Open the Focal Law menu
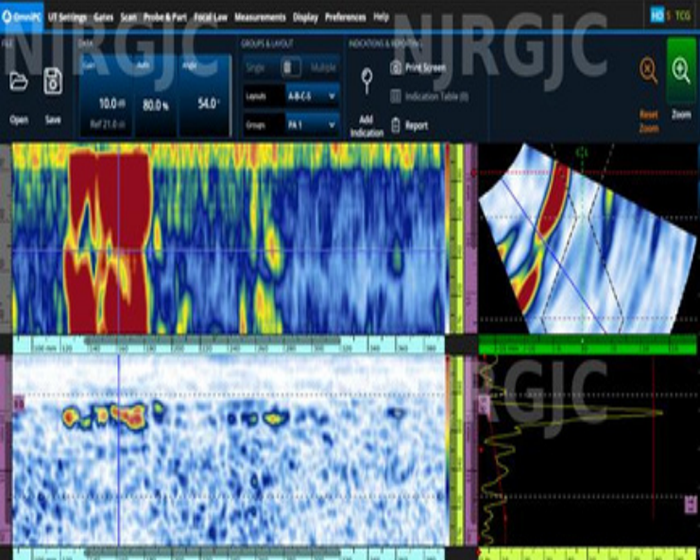The height and width of the screenshot is (560, 700). click(212, 17)
